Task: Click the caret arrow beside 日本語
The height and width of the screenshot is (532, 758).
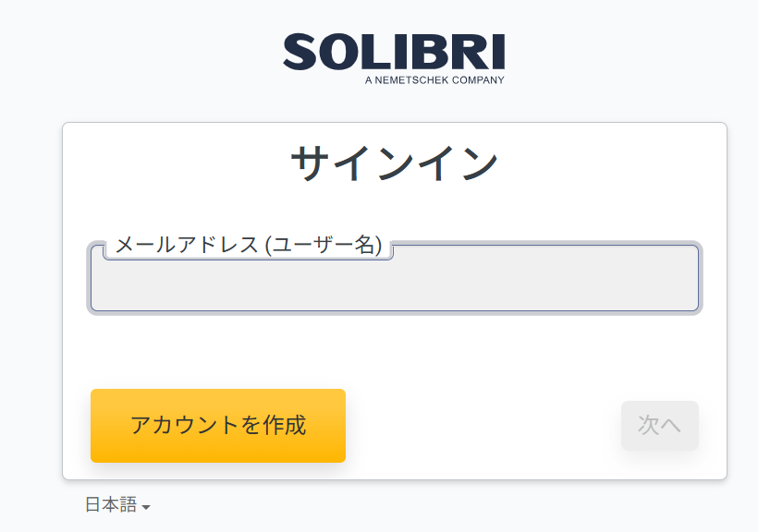Action: pos(146,507)
